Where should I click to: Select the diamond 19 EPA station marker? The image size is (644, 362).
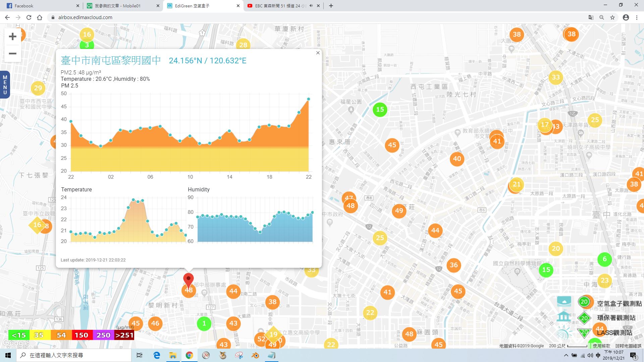click(x=273, y=334)
